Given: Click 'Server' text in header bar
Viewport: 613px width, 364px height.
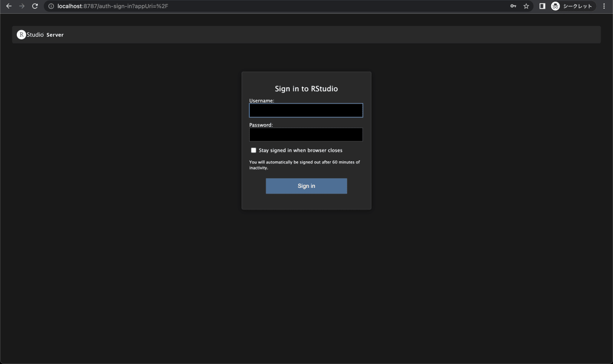Looking at the screenshot, I should click(x=55, y=35).
